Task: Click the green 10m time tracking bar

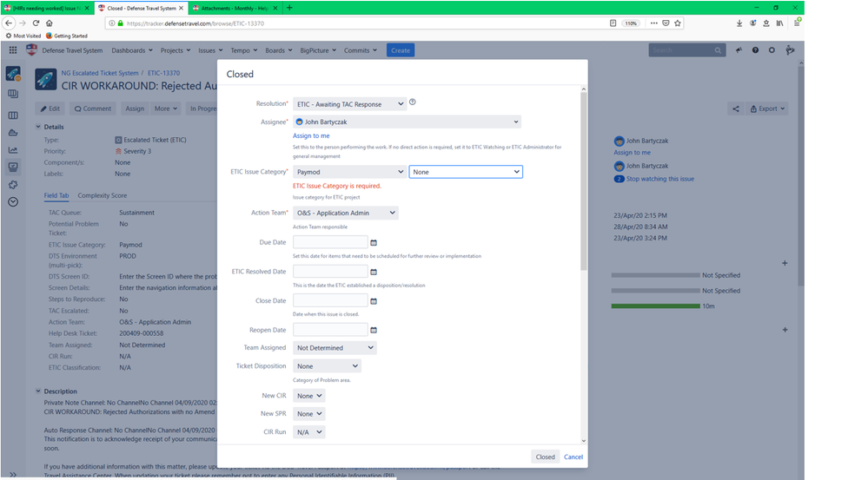Action: pyautogui.click(x=655, y=306)
